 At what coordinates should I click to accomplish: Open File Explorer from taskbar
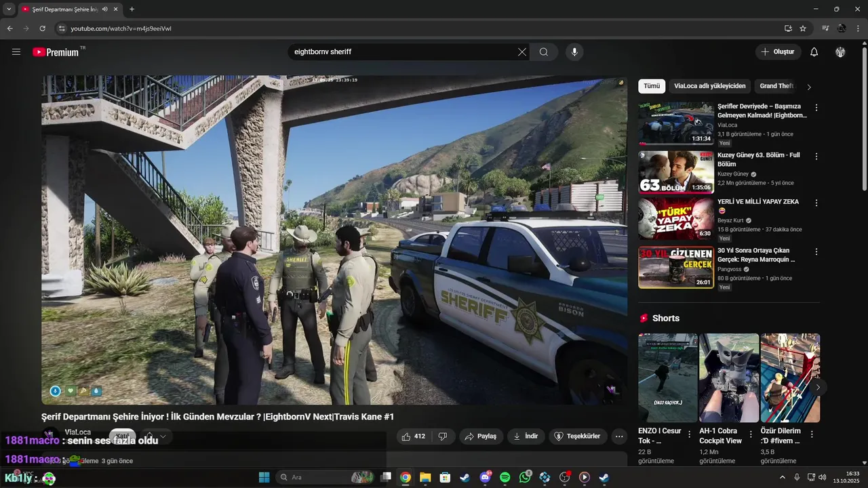click(425, 477)
